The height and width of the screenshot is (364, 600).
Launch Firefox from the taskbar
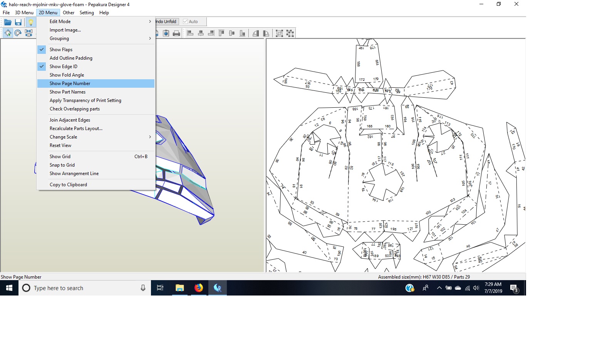[199, 288]
